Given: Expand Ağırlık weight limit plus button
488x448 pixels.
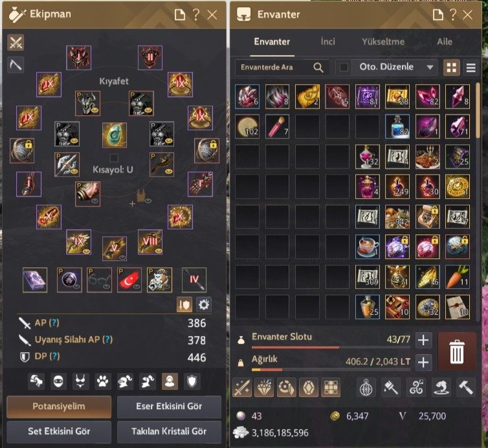Looking at the screenshot, I should 423,362.
